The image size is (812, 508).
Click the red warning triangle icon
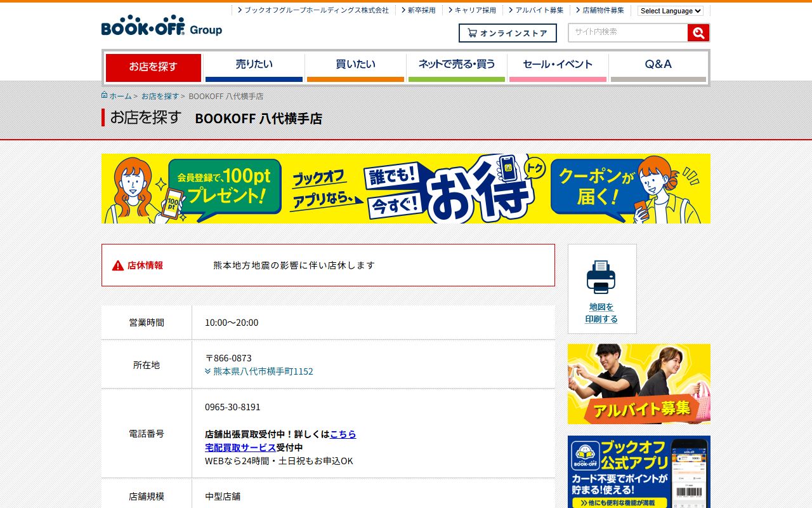(x=118, y=265)
